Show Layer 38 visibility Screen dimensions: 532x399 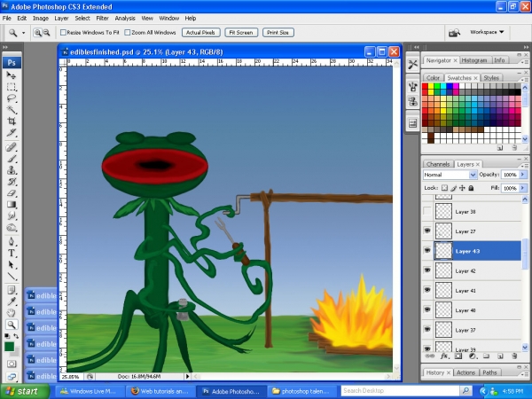tap(427, 211)
